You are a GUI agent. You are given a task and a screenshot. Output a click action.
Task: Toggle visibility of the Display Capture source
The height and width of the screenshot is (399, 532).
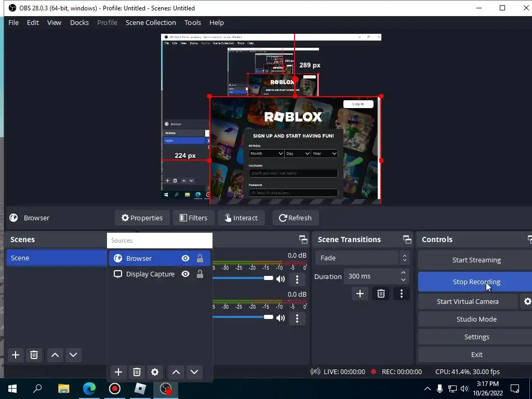[185, 274]
